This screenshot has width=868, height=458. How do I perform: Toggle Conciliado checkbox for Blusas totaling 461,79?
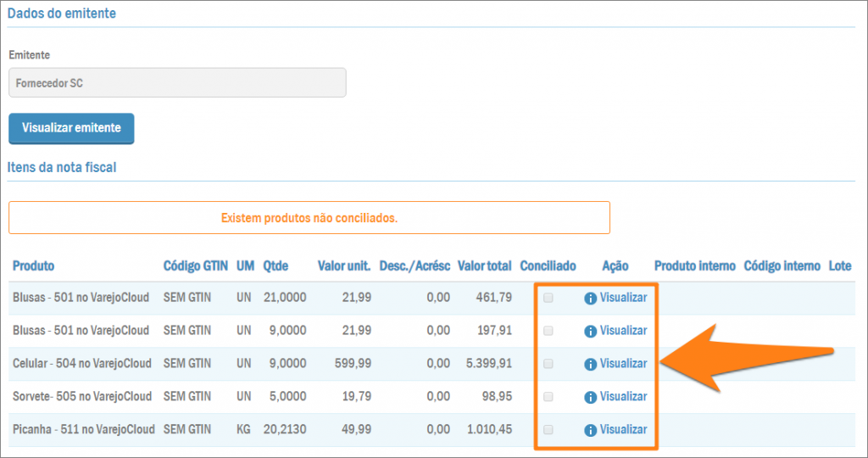[548, 298]
